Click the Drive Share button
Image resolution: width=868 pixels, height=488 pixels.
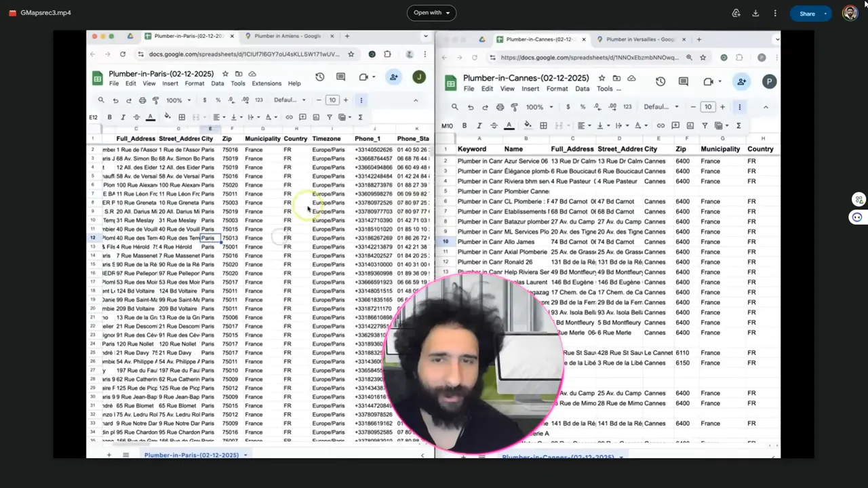point(807,14)
